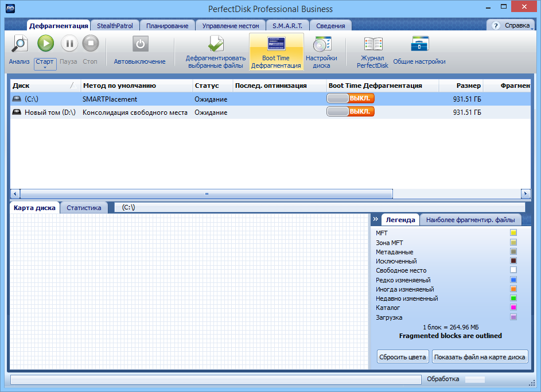Screen dimensions: 541x392
Task: Click the Справка dropdown button
Action: [512, 25]
